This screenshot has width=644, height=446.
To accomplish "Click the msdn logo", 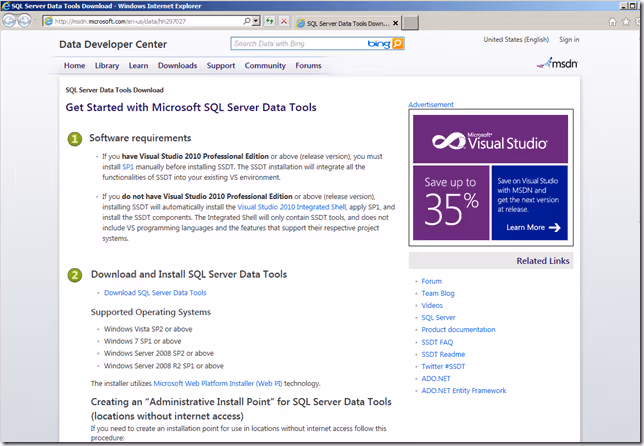I will 557,63.
